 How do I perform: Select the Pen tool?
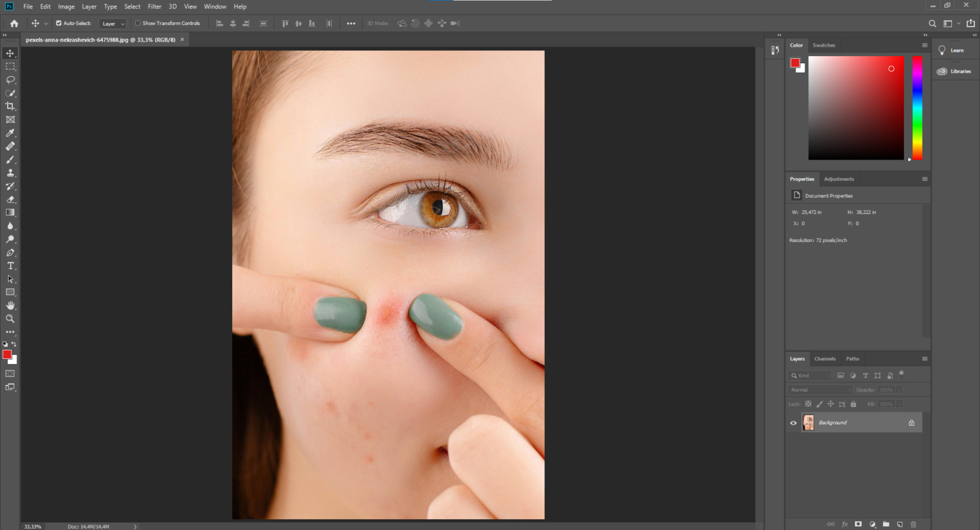coord(10,252)
